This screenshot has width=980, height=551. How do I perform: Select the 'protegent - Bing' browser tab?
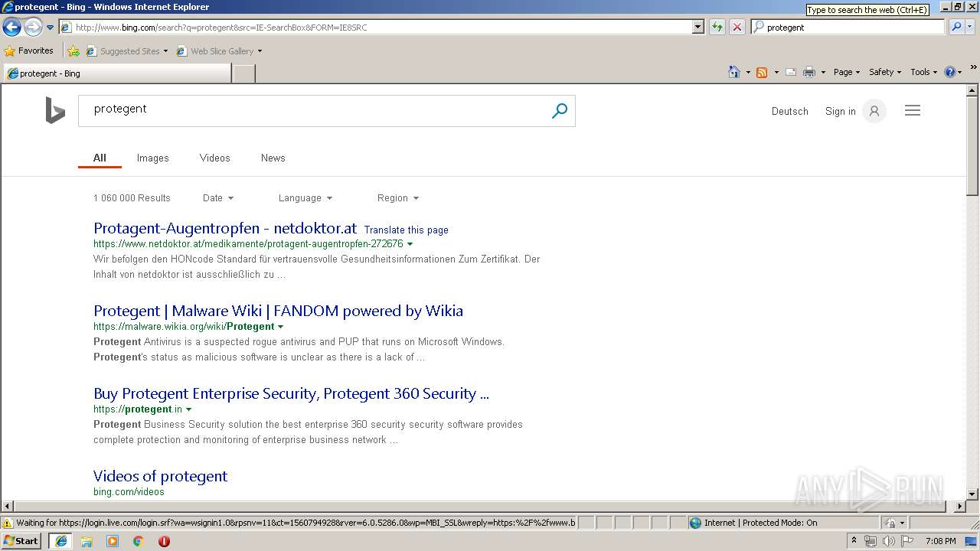click(x=117, y=73)
